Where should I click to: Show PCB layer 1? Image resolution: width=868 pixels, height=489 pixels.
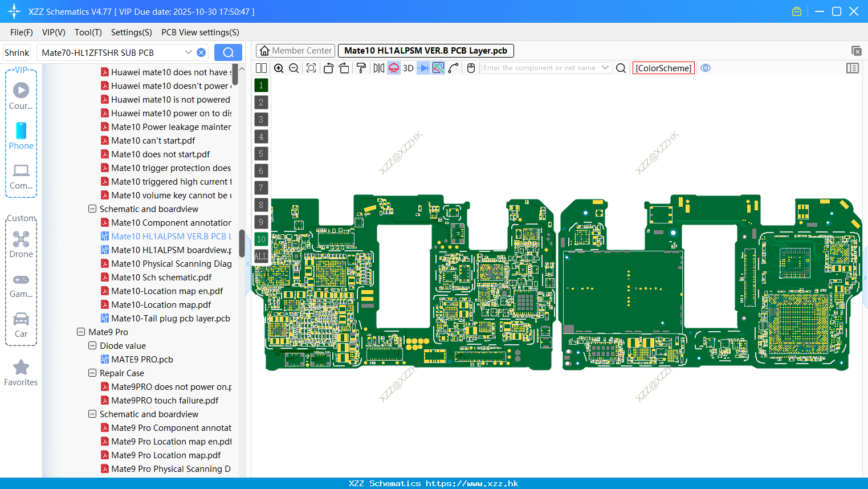261,85
